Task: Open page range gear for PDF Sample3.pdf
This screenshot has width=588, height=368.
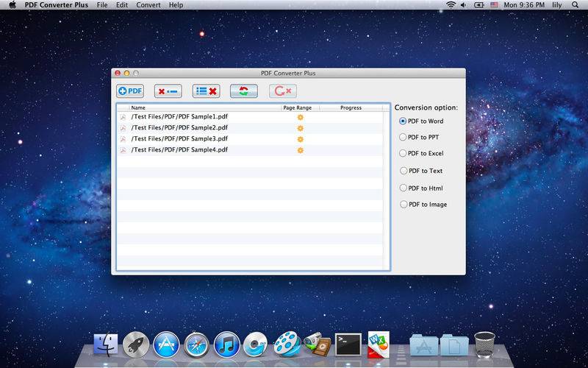Action: click(x=300, y=139)
